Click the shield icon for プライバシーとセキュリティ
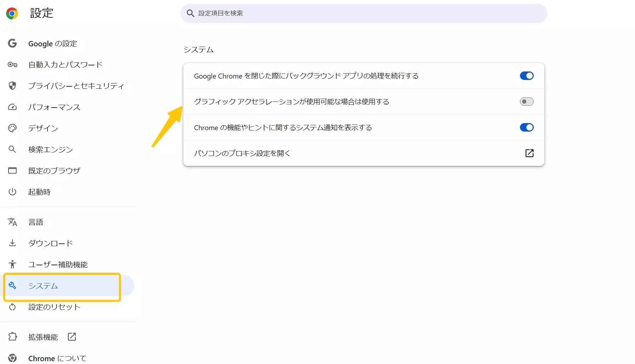The image size is (635, 364). pyautogui.click(x=12, y=86)
